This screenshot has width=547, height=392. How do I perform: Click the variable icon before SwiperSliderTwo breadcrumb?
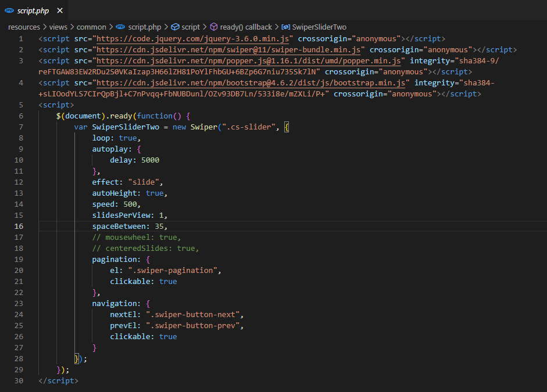tap(285, 27)
